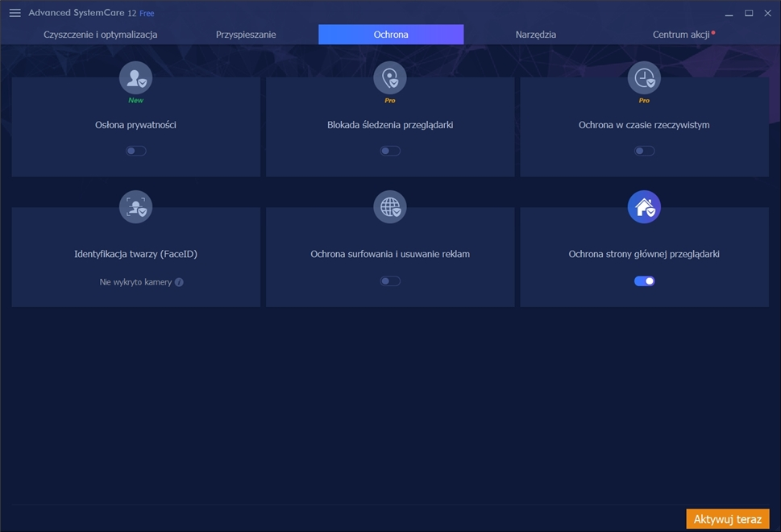This screenshot has width=781, height=532.
Task: Click the real-time protection clock icon
Action: click(x=644, y=78)
